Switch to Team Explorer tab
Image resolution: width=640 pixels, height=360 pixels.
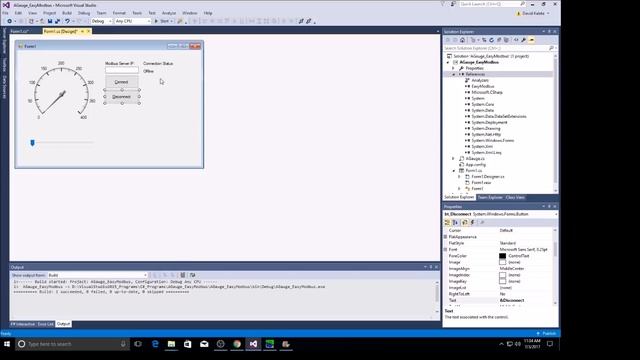[x=490, y=198]
